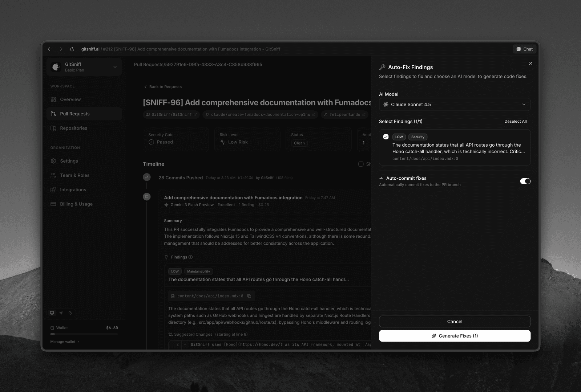581x392 pixels.
Task: Select the light theme sun icon
Action: click(x=61, y=313)
